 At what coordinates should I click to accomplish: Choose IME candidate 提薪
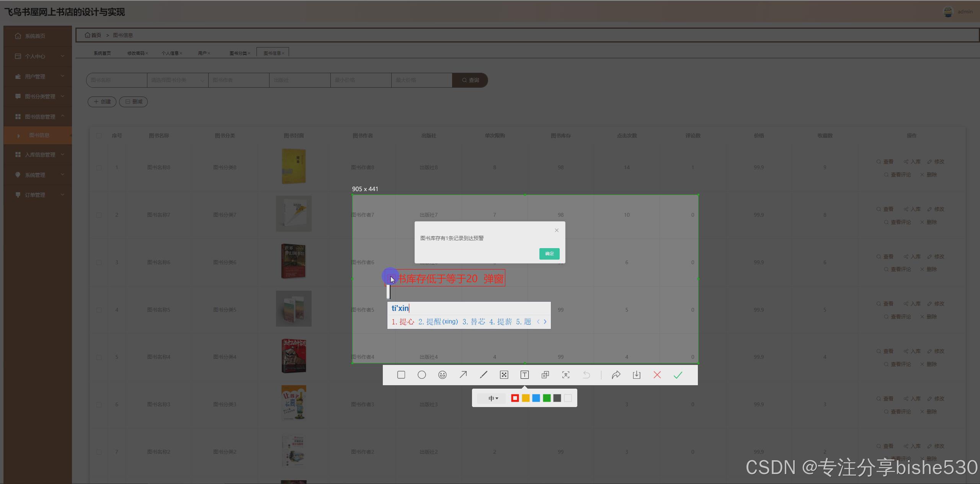pyautogui.click(x=500, y=322)
